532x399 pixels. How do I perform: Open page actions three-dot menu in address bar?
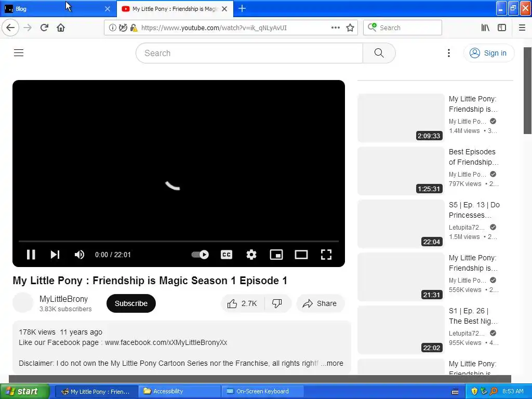pos(336,28)
